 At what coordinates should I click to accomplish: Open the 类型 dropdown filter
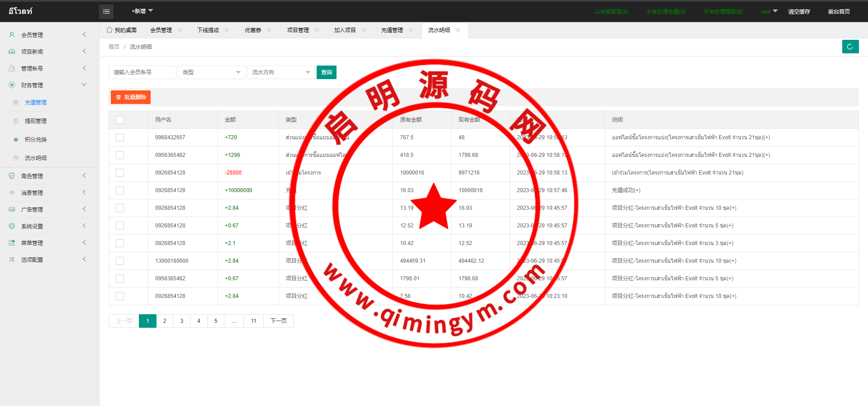(x=211, y=72)
